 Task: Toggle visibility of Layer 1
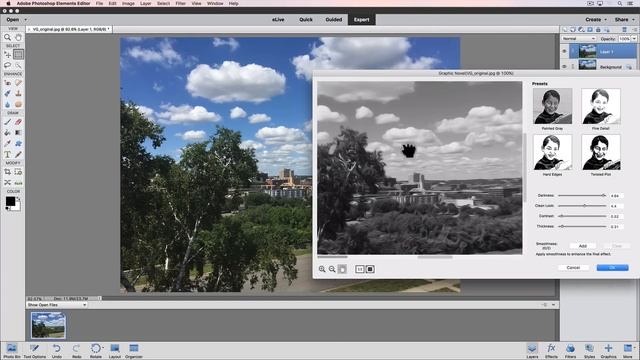pos(564,51)
